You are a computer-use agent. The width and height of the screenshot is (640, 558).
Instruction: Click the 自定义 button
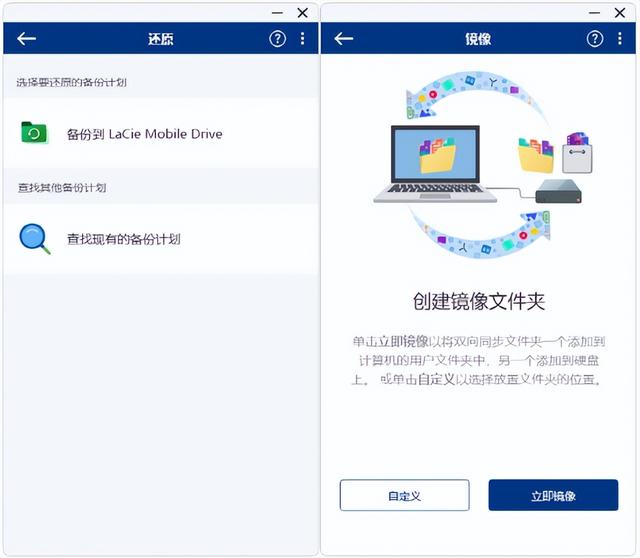click(404, 495)
